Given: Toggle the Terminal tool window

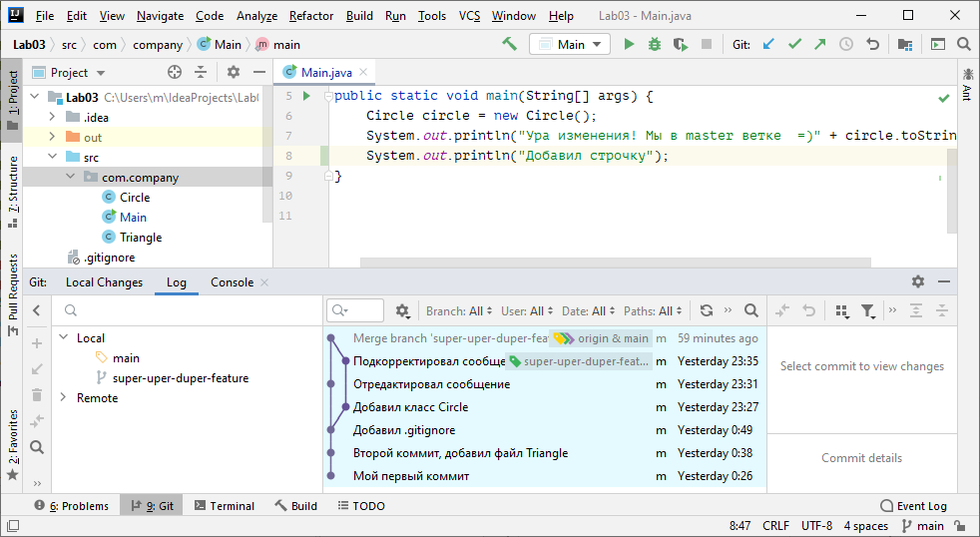Looking at the screenshot, I should point(225,506).
